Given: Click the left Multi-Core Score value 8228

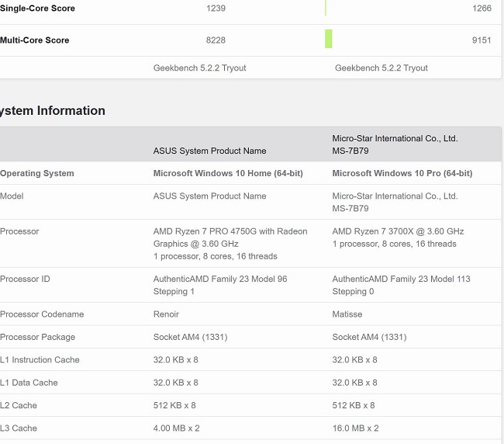Looking at the screenshot, I should 216,40.
